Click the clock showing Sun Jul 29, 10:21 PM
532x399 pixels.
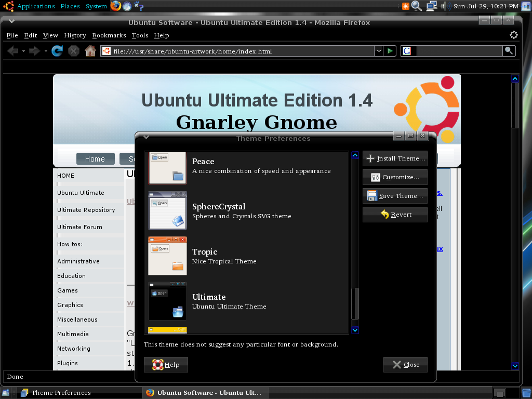tap(486, 6)
